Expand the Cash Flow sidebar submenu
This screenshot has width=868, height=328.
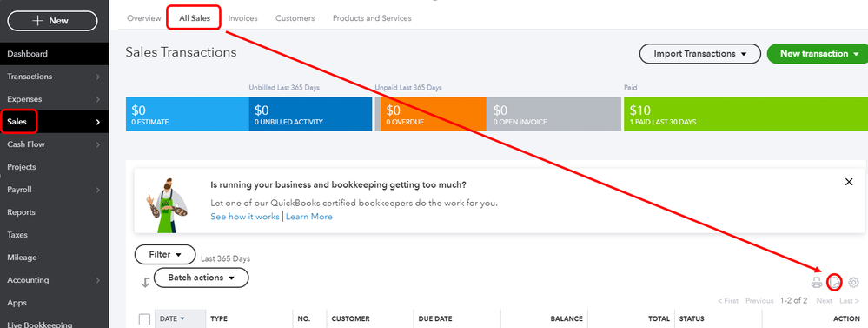point(98,144)
